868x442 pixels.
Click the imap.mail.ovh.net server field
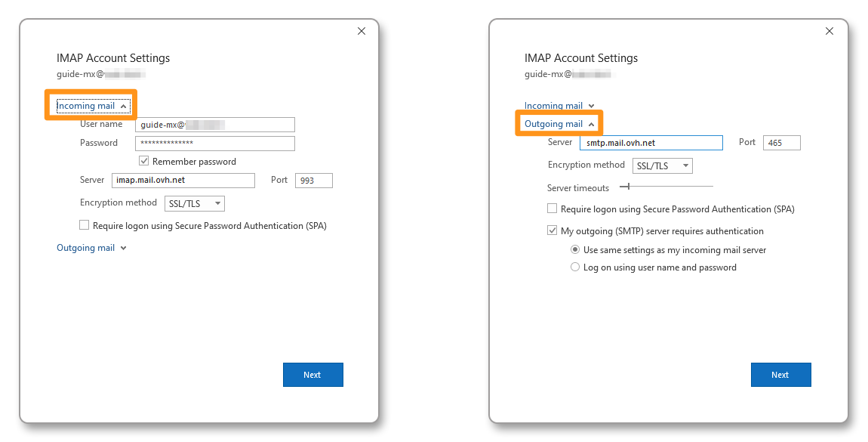(x=183, y=181)
